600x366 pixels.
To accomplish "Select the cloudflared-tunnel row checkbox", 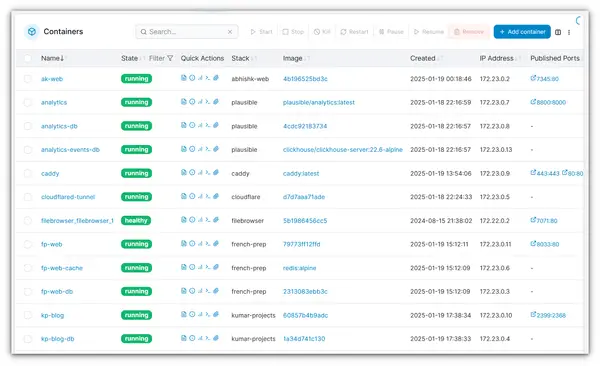I will tap(28, 197).
